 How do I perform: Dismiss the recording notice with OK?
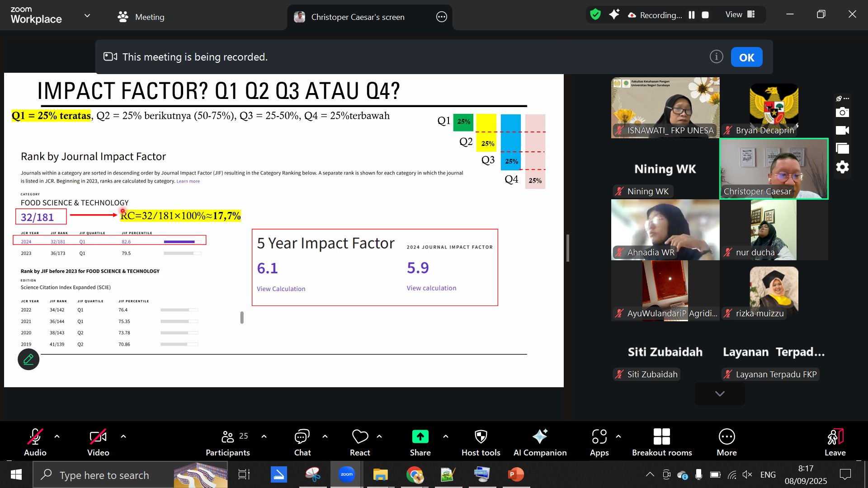tap(746, 57)
